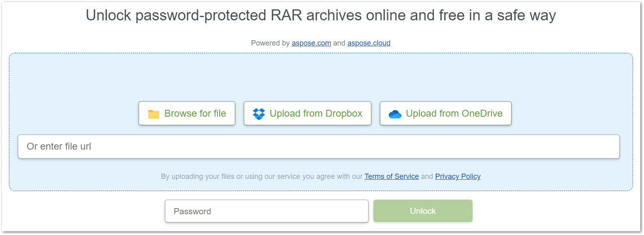Choose Upload from Dropbox
The image size is (644, 235).
(x=307, y=113)
